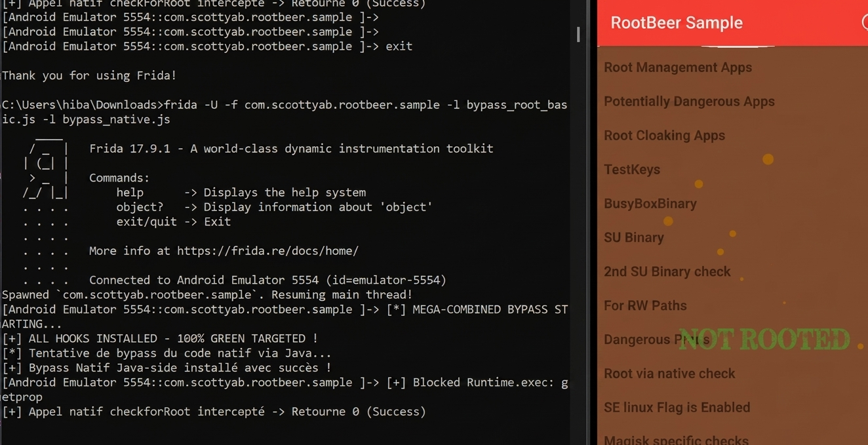Click the 'object? -> Display information' line
The width and height of the screenshot is (868, 445).
[x=274, y=207]
